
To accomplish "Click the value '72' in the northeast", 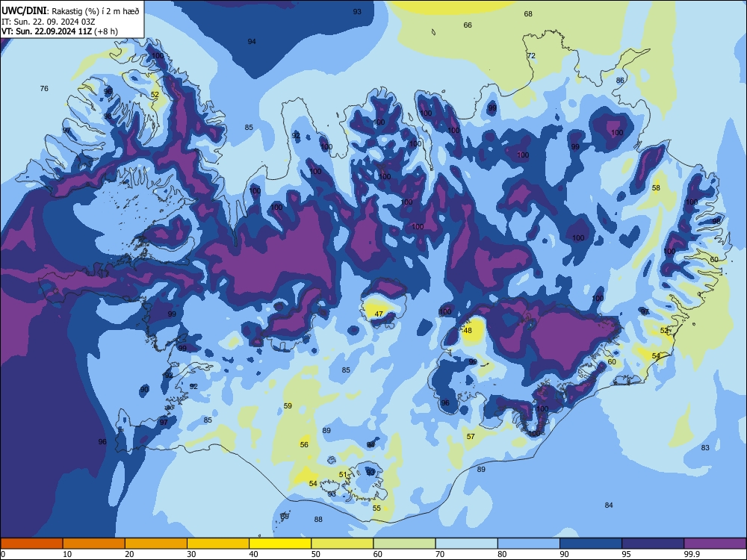I will (531, 56).
